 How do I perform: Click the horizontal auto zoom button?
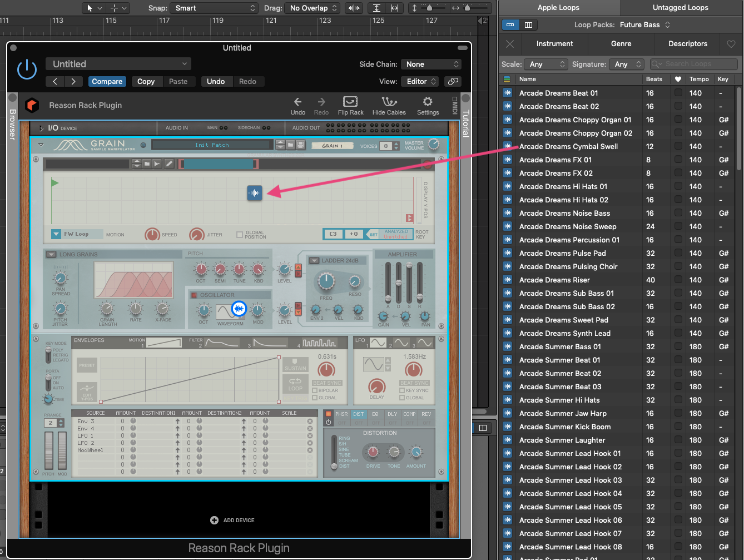coord(394,8)
